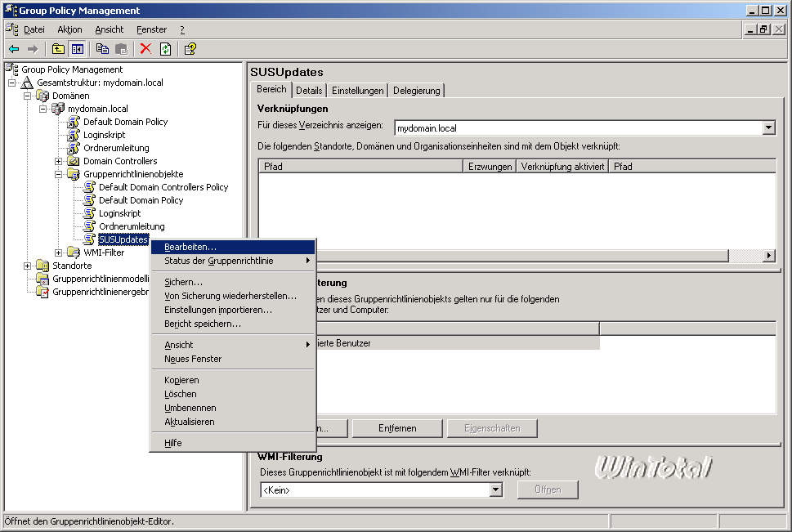This screenshot has height=532, width=792.
Task: Open the Verzeichnis anzeigen dropdown mydomain.local
Action: pyautogui.click(x=769, y=127)
